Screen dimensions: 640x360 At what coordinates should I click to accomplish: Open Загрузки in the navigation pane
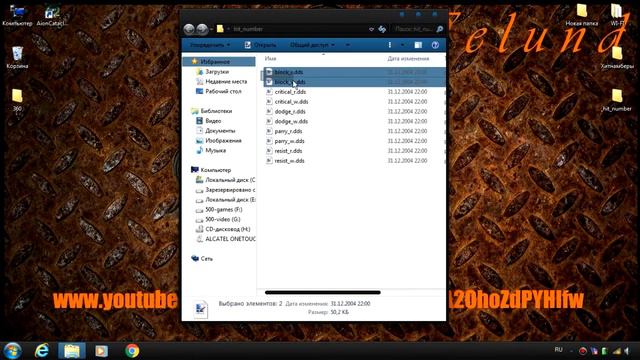(x=217, y=71)
